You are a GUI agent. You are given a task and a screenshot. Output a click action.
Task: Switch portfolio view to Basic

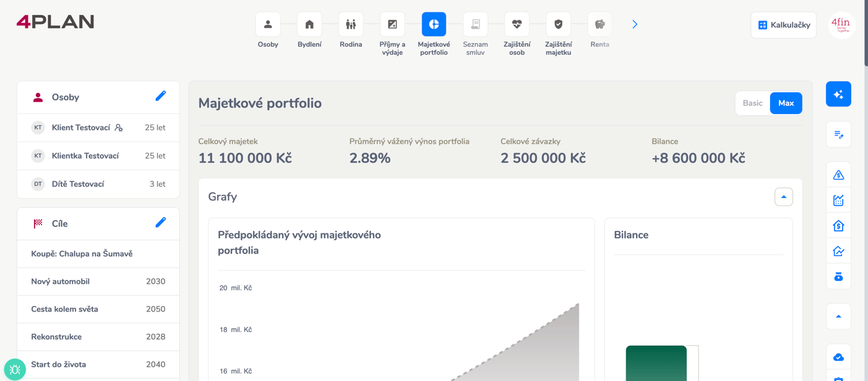pyautogui.click(x=753, y=103)
